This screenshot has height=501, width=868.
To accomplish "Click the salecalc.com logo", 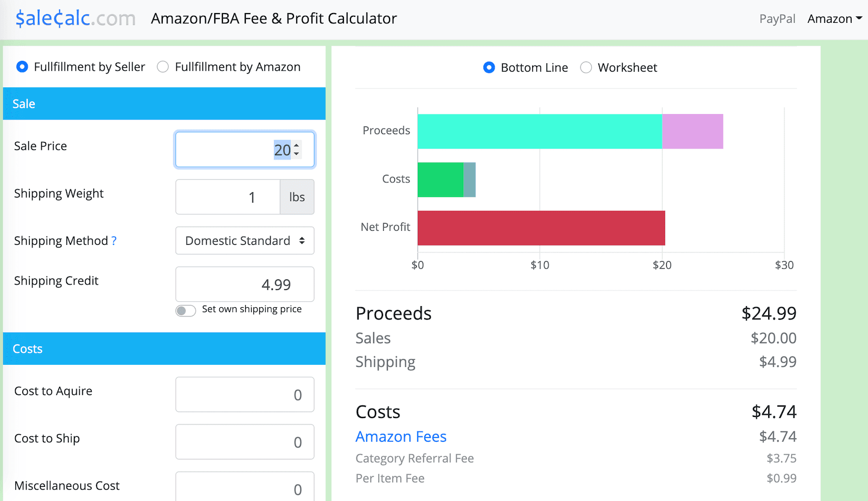I will (x=75, y=18).
